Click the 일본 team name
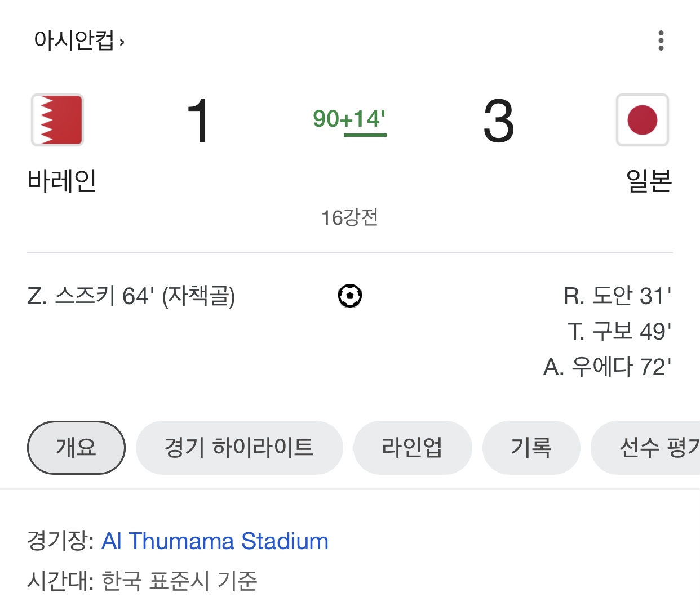The width and height of the screenshot is (700, 615). pos(649,181)
